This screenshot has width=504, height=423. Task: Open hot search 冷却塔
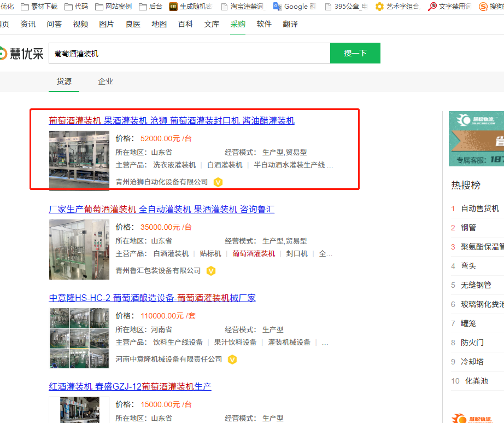pos(472,362)
